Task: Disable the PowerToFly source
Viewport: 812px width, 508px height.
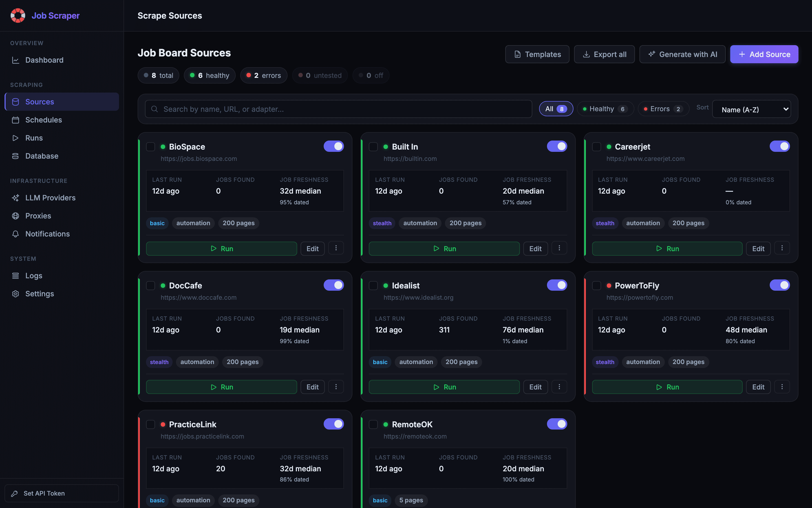Action: pyautogui.click(x=780, y=285)
